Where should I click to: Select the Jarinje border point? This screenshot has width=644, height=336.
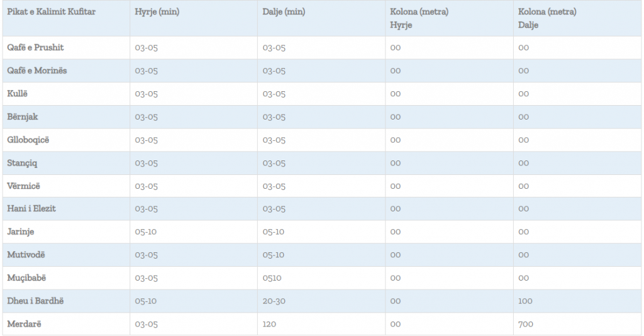pos(21,232)
